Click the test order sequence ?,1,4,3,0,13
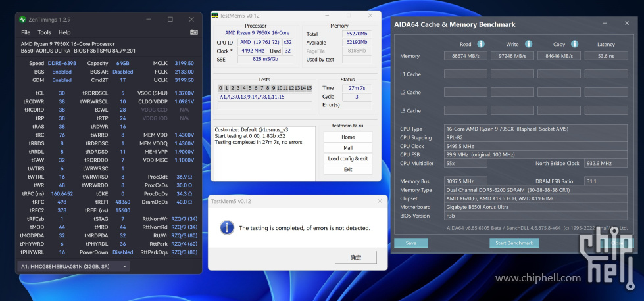Image resolution: width=644 pixels, height=301 pixels. [264, 97]
